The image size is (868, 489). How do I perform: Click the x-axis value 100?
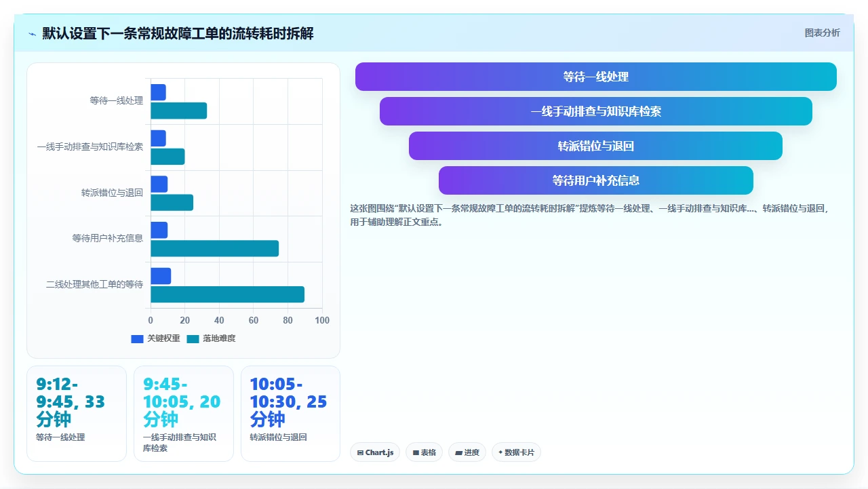tap(322, 321)
